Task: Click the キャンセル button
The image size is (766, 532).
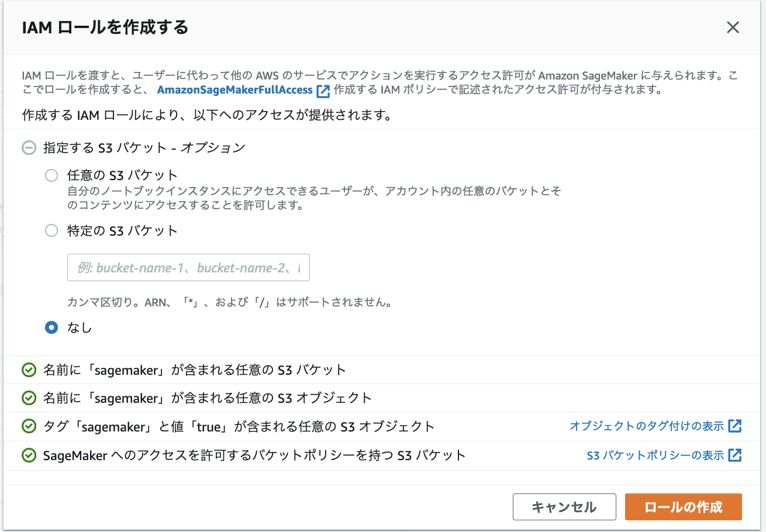Action: point(564,507)
